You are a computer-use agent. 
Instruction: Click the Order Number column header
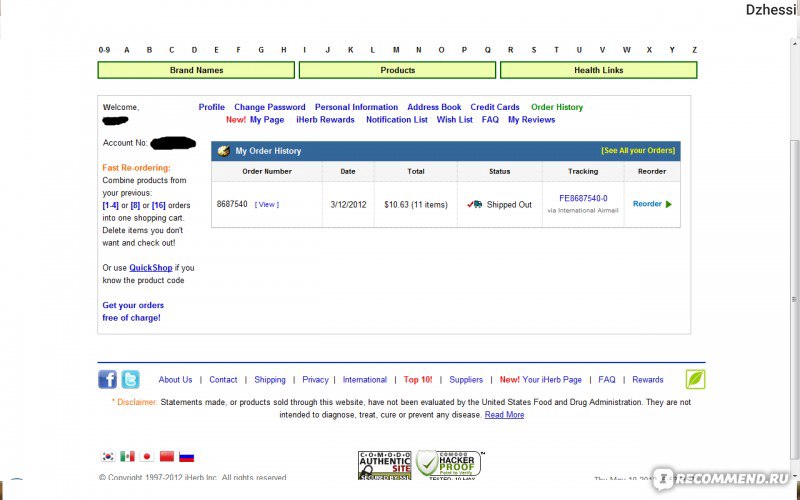pyautogui.click(x=267, y=171)
